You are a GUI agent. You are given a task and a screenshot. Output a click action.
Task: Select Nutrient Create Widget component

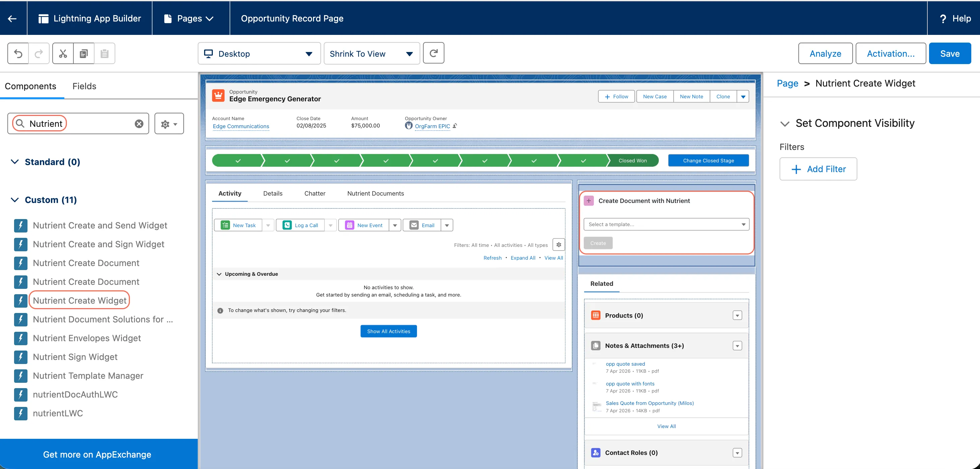(x=79, y=301)
